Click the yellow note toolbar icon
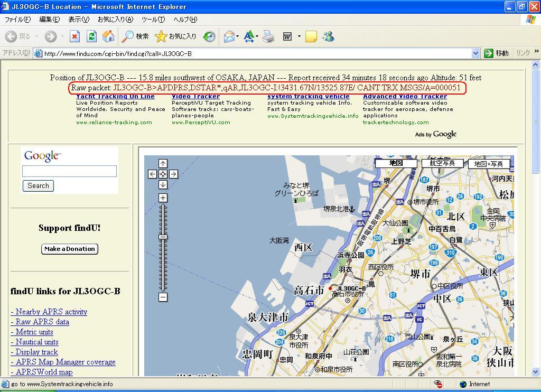This screenshot has width=541, height=392. (311, 36)
